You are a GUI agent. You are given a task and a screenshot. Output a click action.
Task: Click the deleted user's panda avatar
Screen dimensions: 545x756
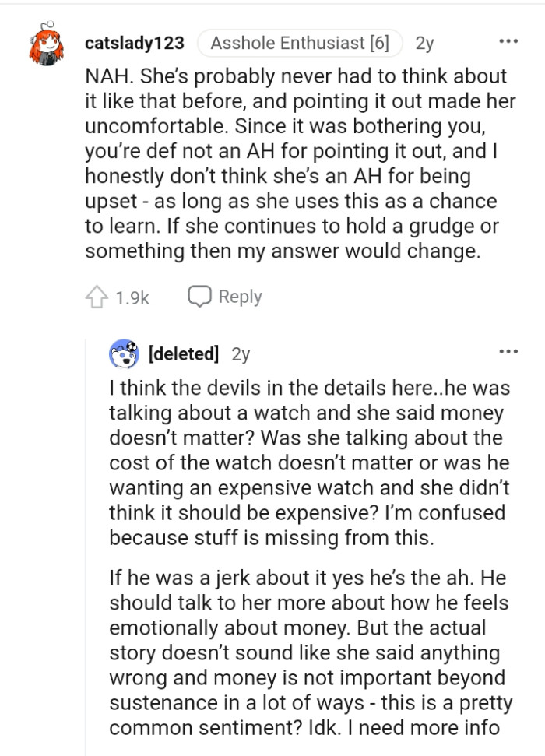click(x=123, y=353)
